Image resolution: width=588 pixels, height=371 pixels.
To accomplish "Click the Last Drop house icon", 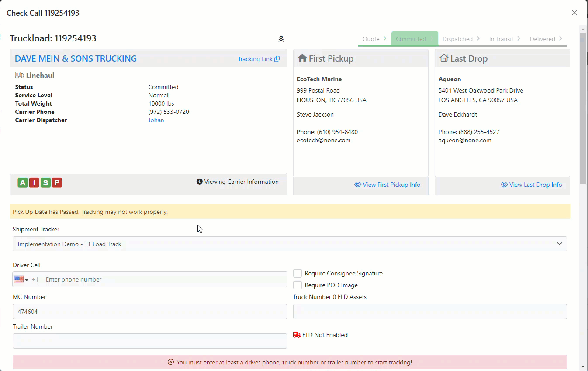I will click(444, 58).
